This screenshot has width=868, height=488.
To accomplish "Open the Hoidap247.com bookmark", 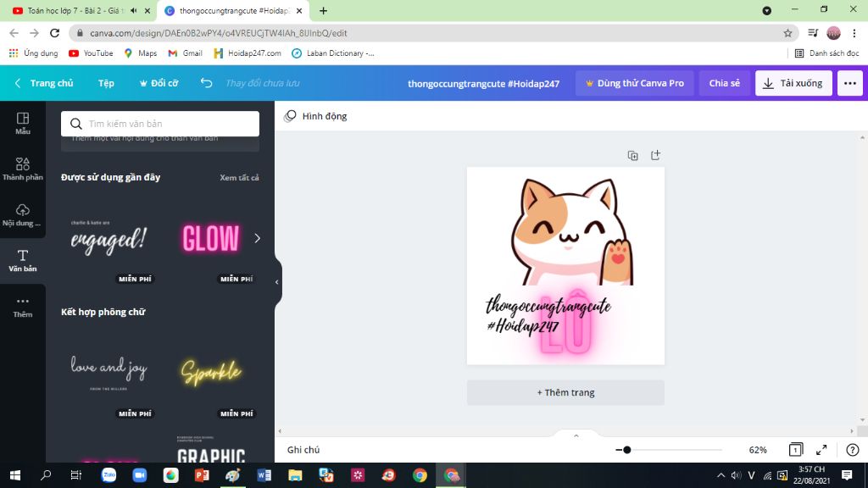I will point(248,53).
